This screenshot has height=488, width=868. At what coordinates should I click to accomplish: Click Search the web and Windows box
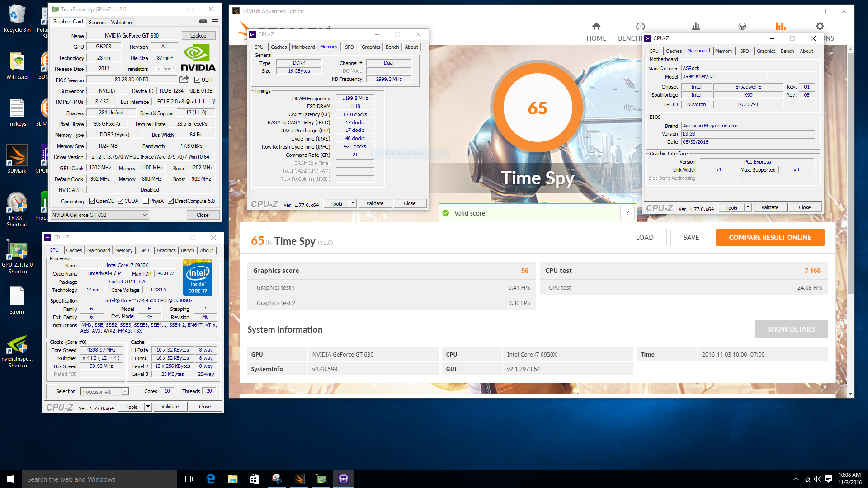99,479
